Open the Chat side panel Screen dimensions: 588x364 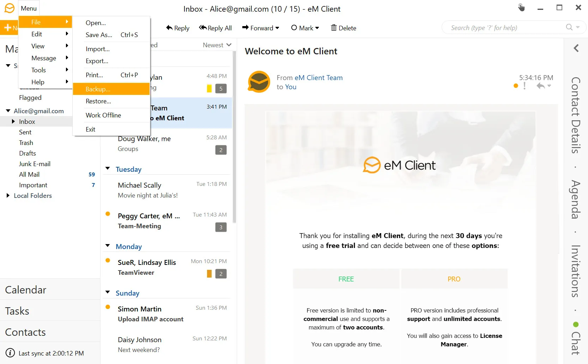[x=576, y=343]
